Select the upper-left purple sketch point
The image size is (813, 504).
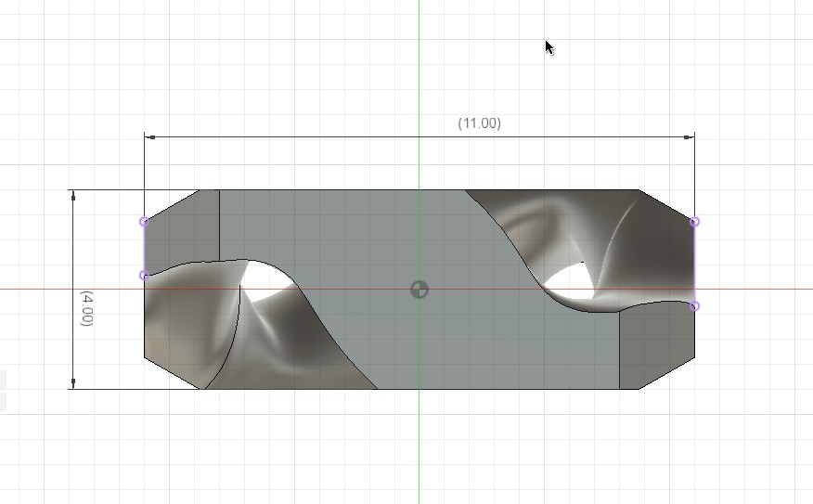tap(144, 222)
